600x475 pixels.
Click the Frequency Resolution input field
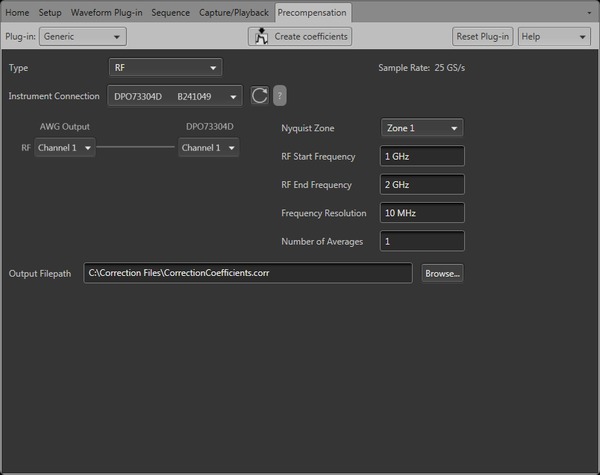[423, 213]
